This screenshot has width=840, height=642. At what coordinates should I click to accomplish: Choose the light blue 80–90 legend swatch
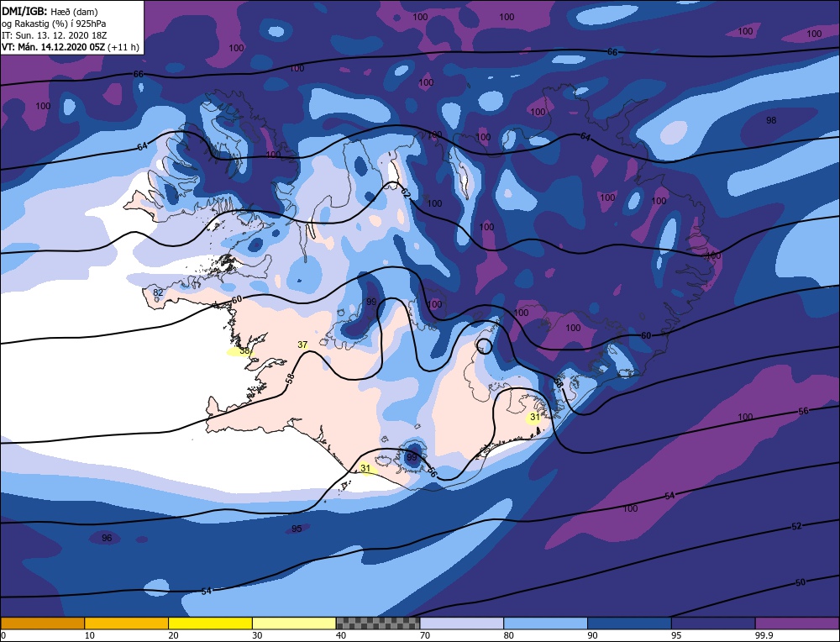tap(546, 624)
